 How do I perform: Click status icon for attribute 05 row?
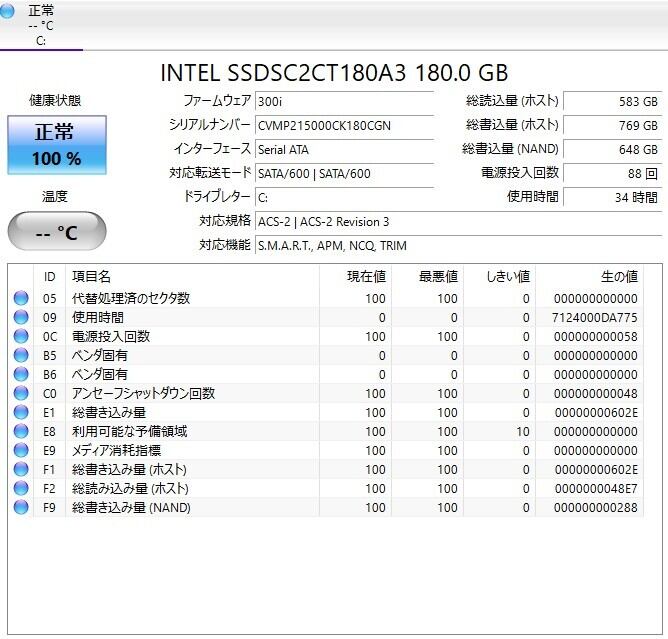pos(21,299)
